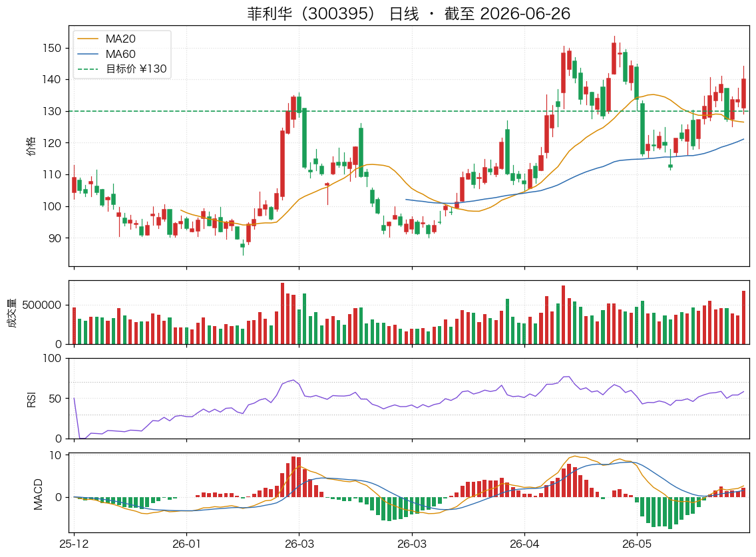The image size is (756, 557).
Task: Click the 90 price axis label
Action: point(55,238)
